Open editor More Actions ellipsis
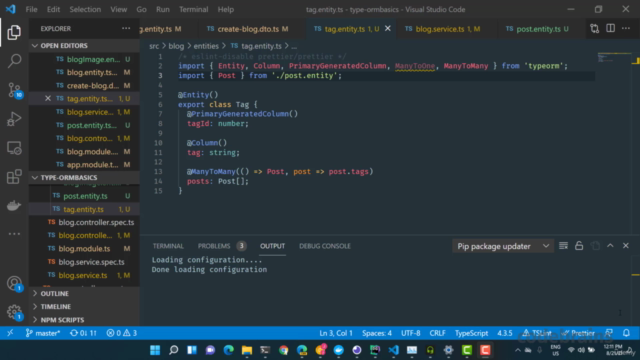This screenshot has width=640, height=360. [x=626, y=29]
